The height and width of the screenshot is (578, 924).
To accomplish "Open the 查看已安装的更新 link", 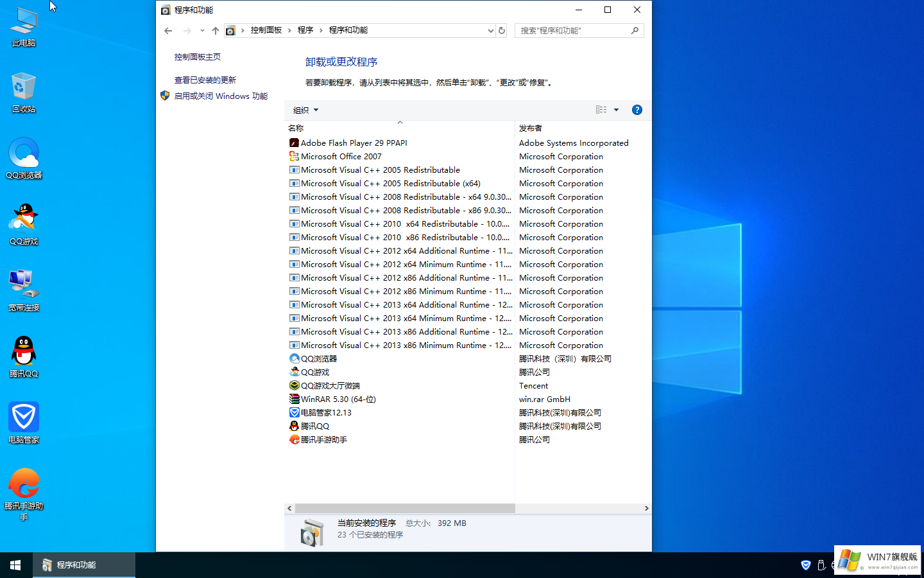I will (x=205, y=80).
